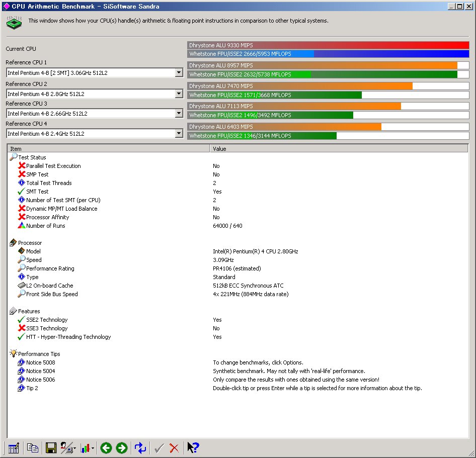
Task: Click the red X beside Parallel Test Execution
Action: 22,165
